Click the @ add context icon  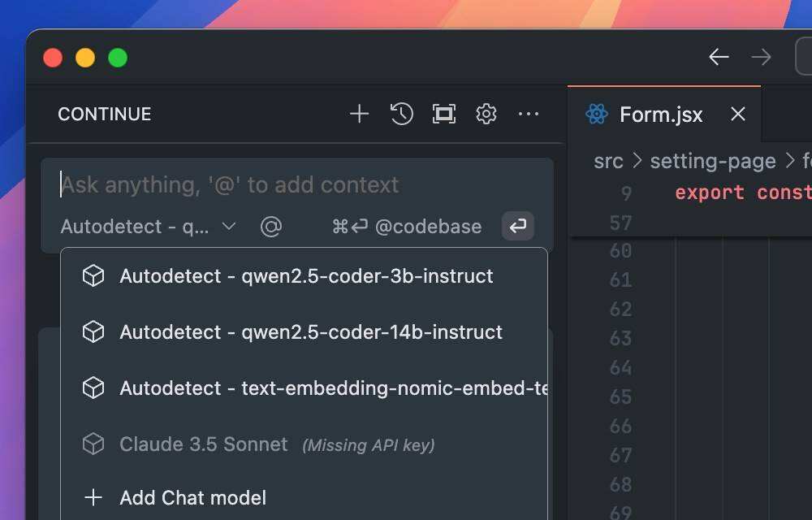coord(270,227)
